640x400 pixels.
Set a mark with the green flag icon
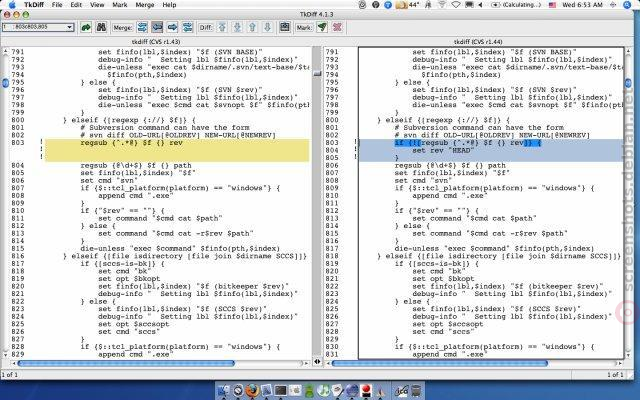[x=322, y=27]
